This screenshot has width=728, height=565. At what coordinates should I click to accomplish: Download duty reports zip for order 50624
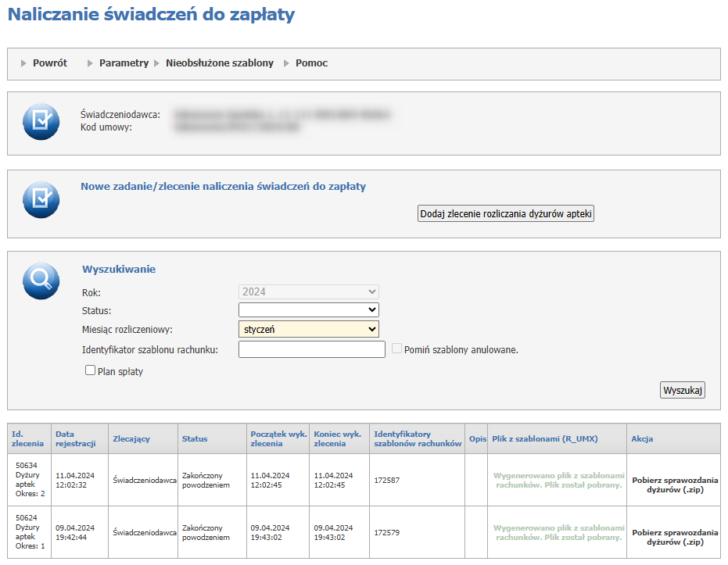pos(673,538)
